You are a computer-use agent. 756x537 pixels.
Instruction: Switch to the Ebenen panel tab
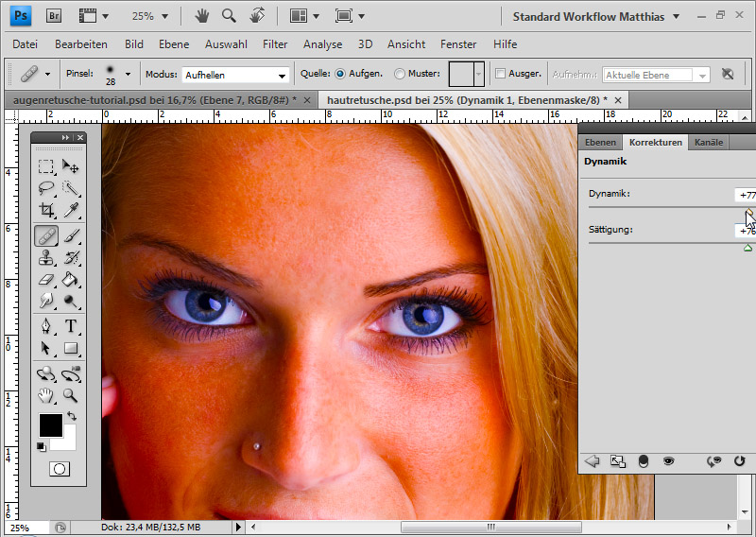(600, 142)
